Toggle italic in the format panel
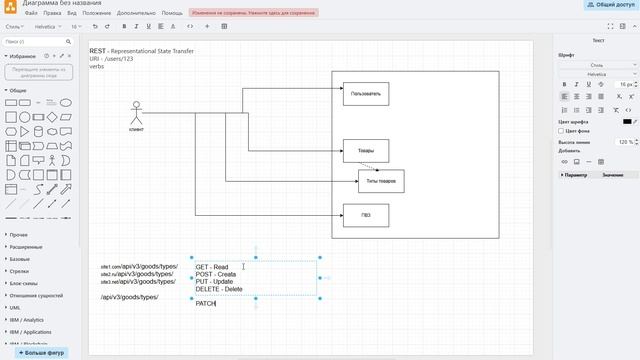Viewport: 640px width, 360px height. 577,84
